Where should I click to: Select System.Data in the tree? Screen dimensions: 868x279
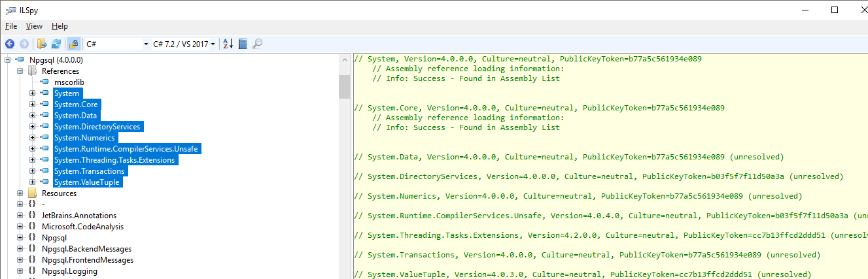(x=75, y=116)
